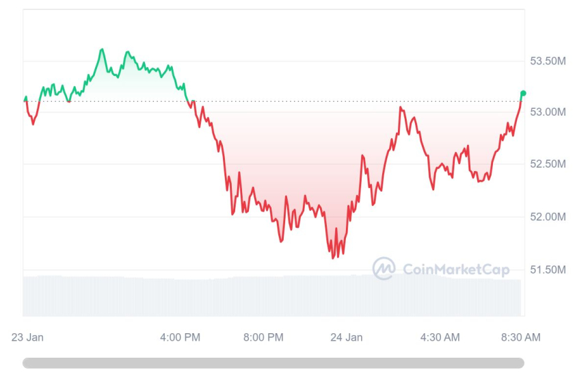
Task: Click the 53.00M y-axis label
Action: click(x=548, y=112)
